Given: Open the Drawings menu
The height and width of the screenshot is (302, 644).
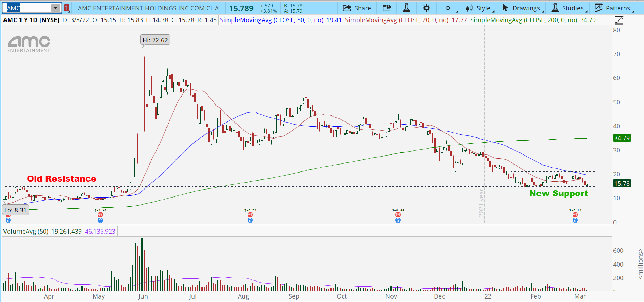Looking at the screenshot, I should pyautogui.click(x=521, y=8).
